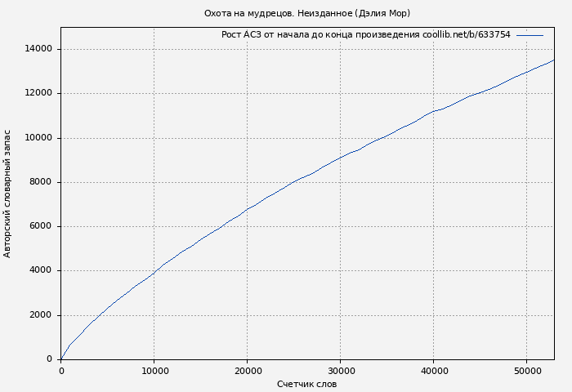Click the chart title "Охота на мудрецов"
572x392 pixels.
click(306, 13)
